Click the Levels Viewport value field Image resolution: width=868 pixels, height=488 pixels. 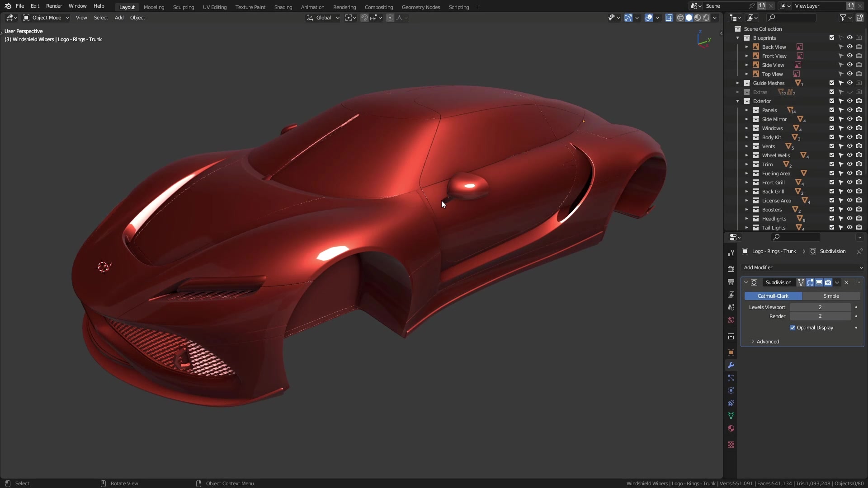pos(820,307)
